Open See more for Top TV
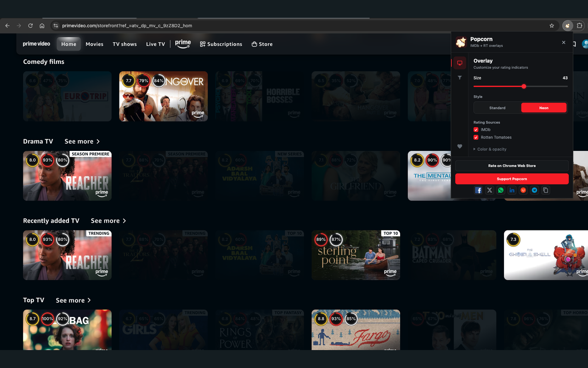The image size is (588, 368). pos(73,300)
